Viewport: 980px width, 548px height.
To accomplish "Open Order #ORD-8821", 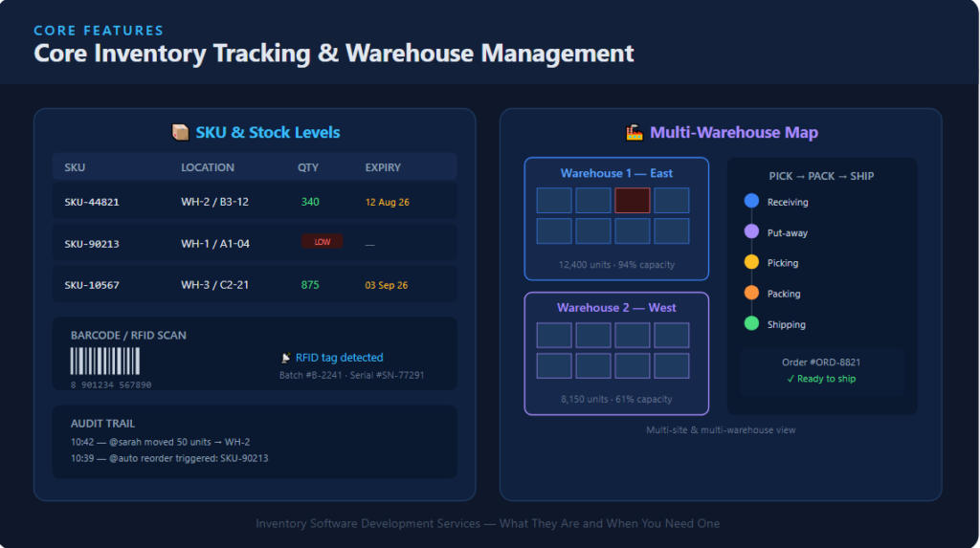I will pos(821,362).
